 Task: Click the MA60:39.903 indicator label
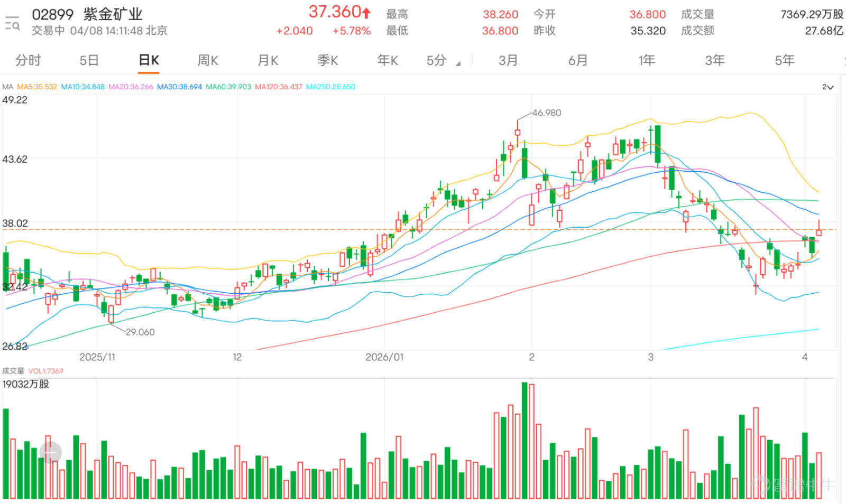pos(228,87)
